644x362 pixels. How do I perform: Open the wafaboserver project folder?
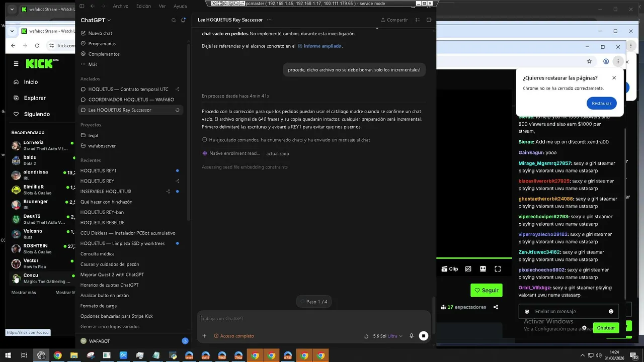[x=102, y=146]
